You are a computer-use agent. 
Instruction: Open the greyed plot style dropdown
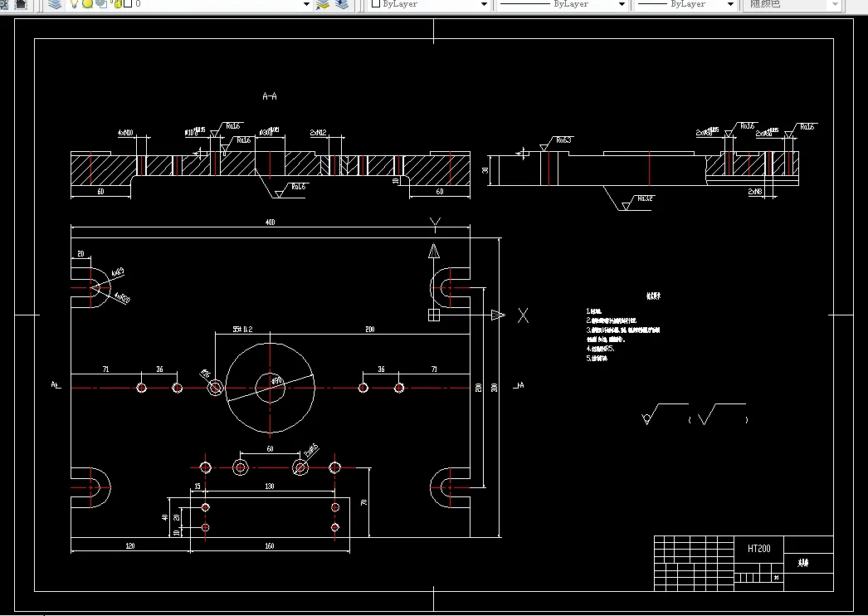(836, 4)
